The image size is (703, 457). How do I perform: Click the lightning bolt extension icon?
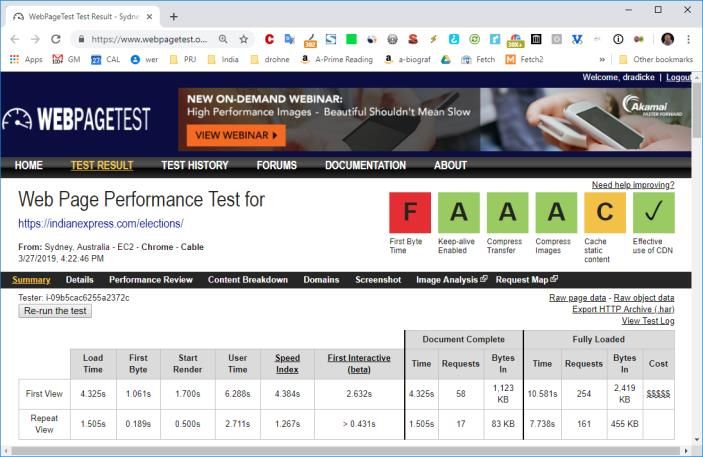pyautogui.click(x=434, y=39)
